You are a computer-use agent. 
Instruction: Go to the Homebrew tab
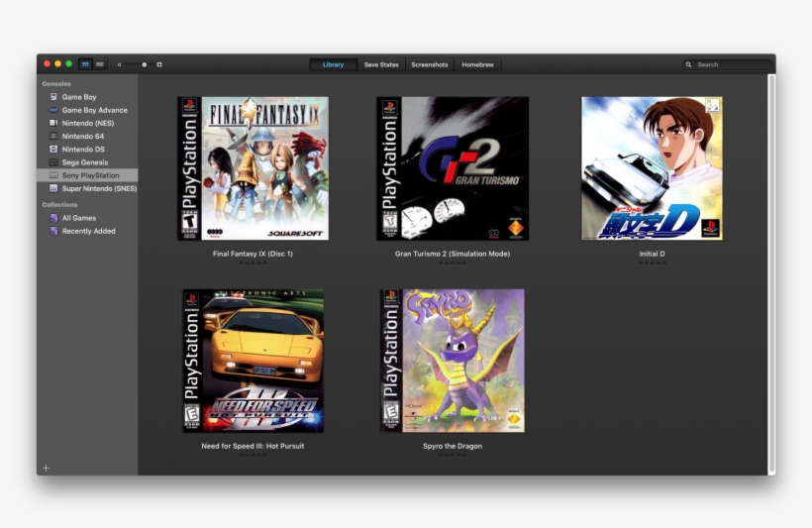click(x=477, y=64)
